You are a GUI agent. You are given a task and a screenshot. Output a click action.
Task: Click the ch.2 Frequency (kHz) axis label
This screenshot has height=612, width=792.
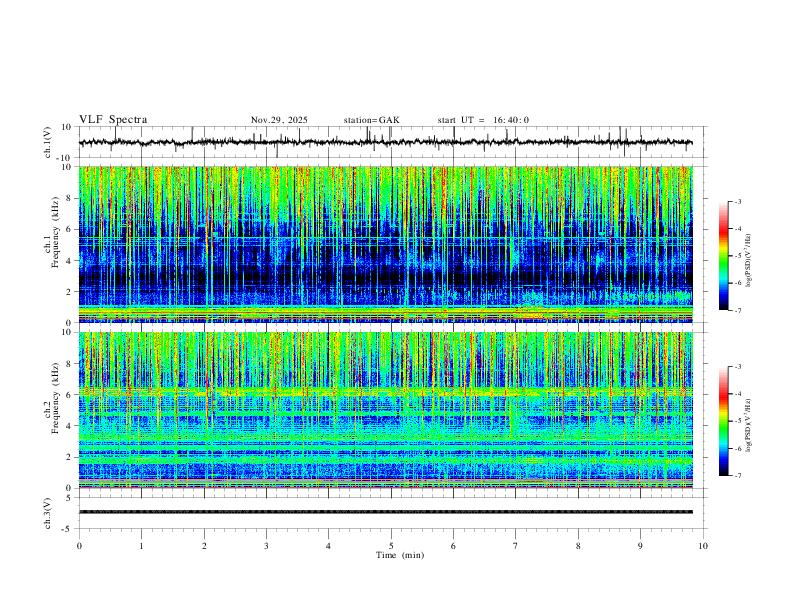[x=52, y=398]
